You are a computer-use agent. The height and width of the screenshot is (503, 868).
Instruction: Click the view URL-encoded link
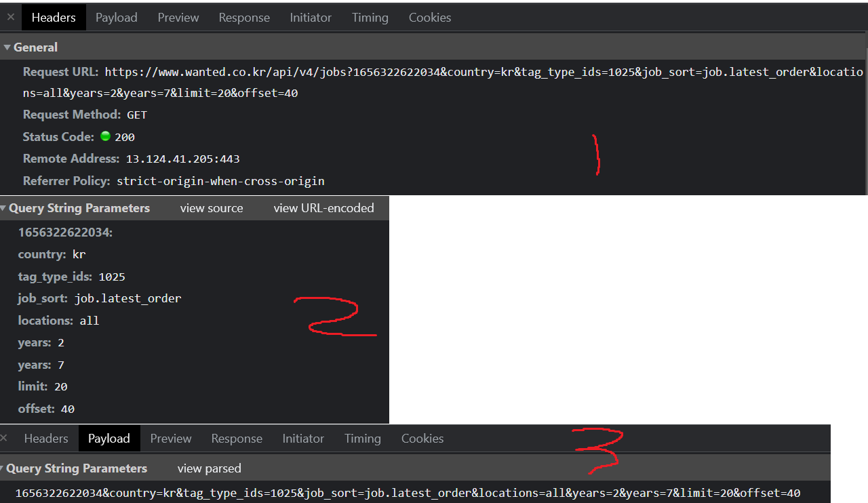click(x=323, y=208)
